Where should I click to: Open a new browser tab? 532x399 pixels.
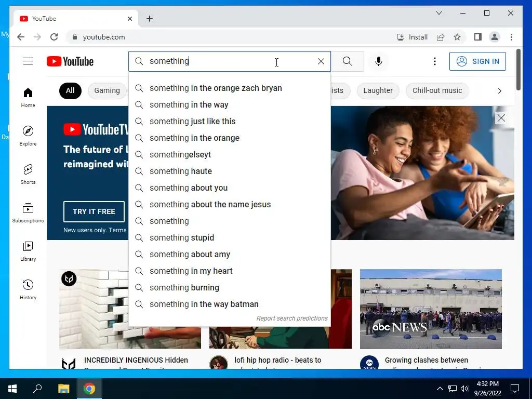pyautogui.click(x=150, y=19)
